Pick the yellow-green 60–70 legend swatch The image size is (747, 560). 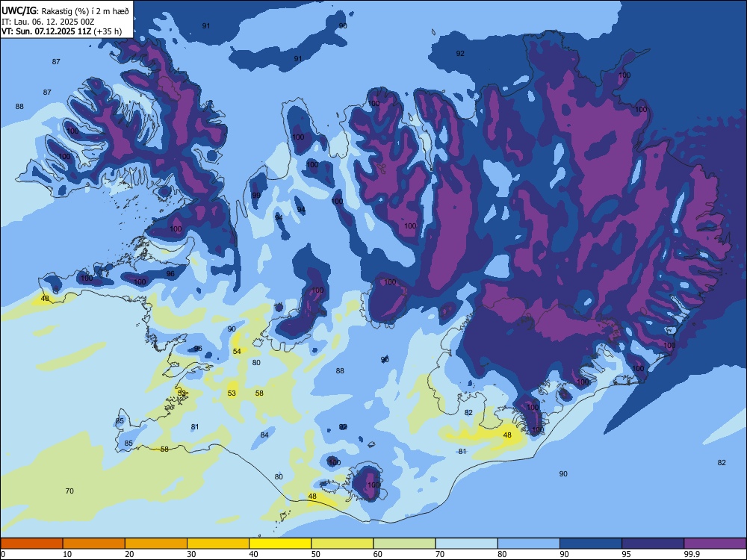[x=404, y=544]
